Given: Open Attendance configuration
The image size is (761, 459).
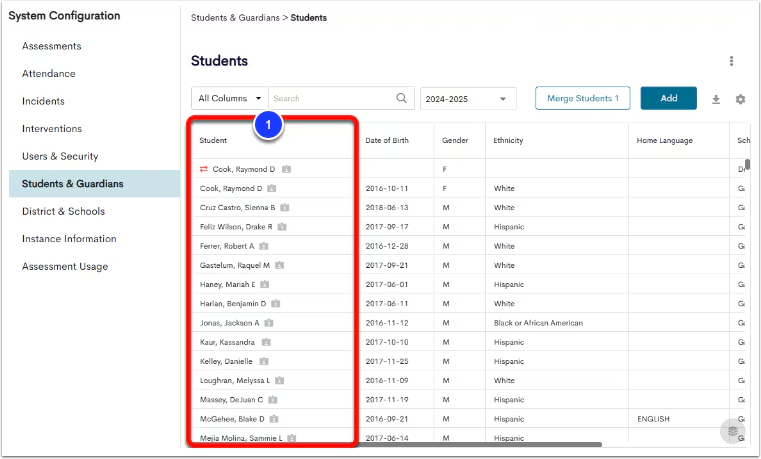Looking at the screenshot, I should (49, 74).
